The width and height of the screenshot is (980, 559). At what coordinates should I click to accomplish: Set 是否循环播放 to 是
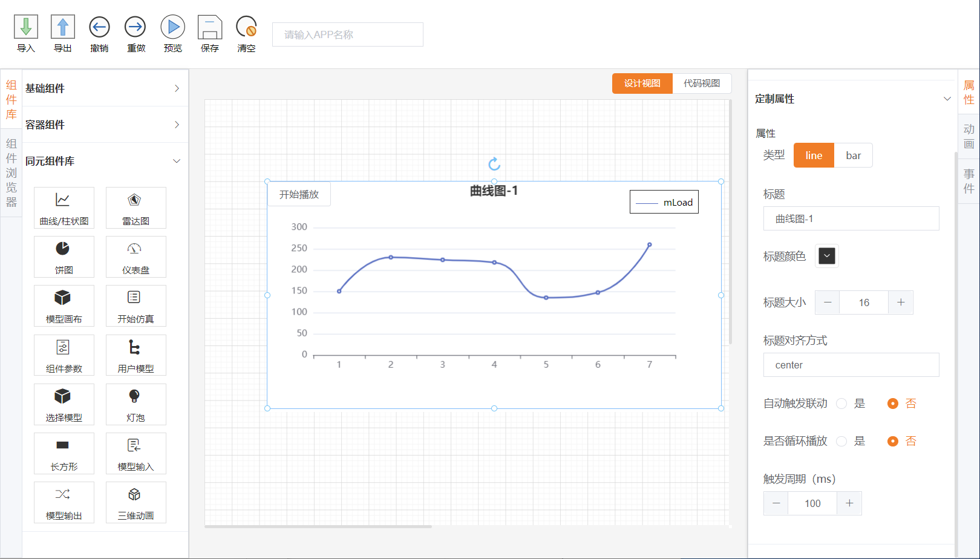841,441
